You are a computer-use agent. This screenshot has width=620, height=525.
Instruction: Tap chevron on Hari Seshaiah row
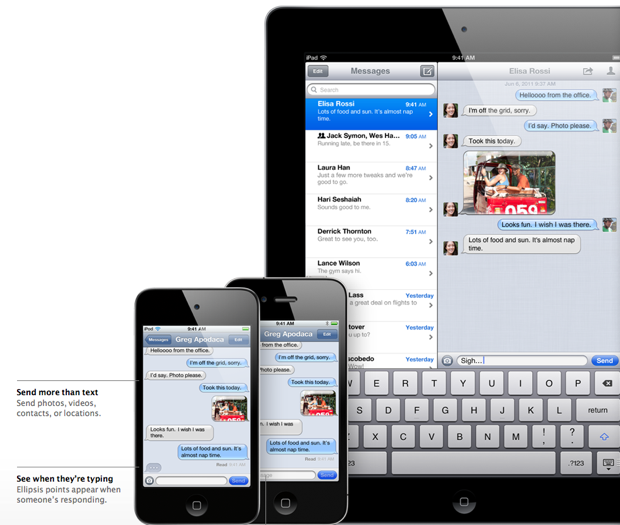coord(431,210)
